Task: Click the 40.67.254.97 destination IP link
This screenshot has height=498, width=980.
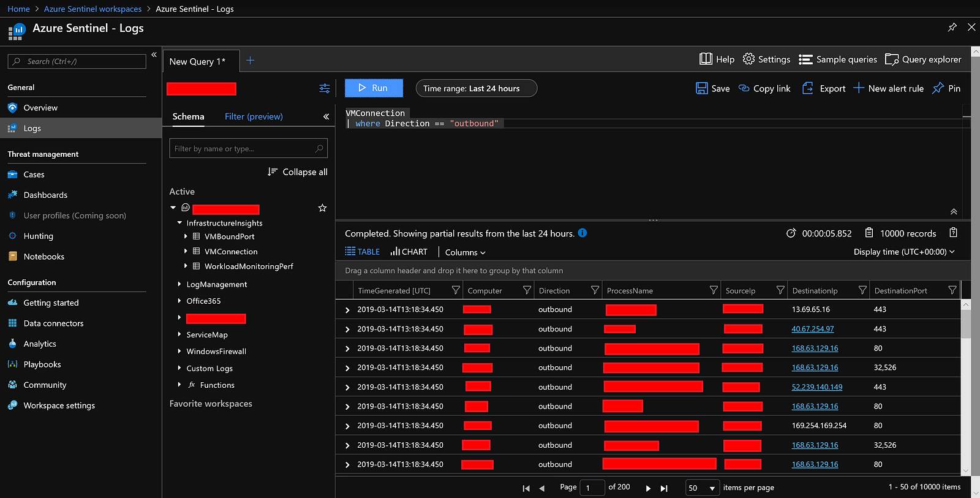Action: point(812,329)
